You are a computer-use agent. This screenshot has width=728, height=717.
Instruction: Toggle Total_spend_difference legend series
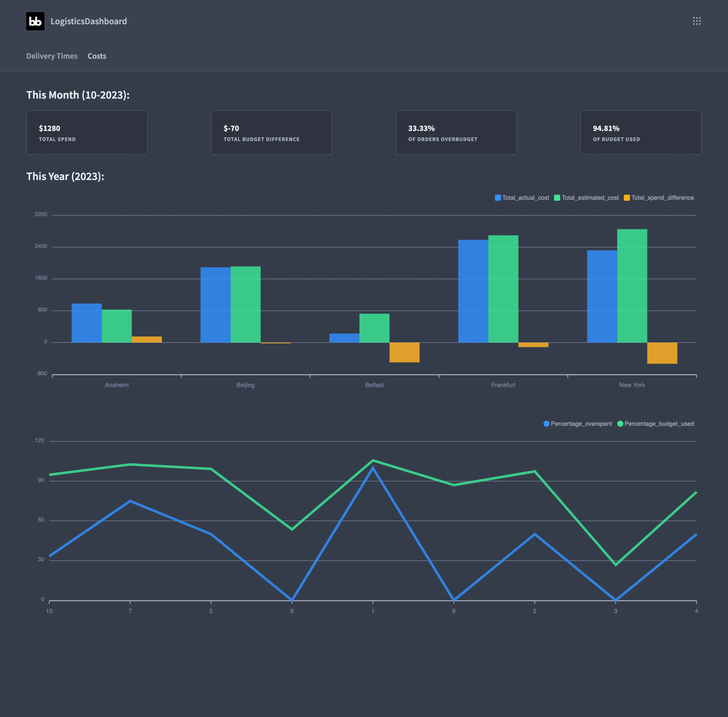pyautogui.click(x=659, y=198)
